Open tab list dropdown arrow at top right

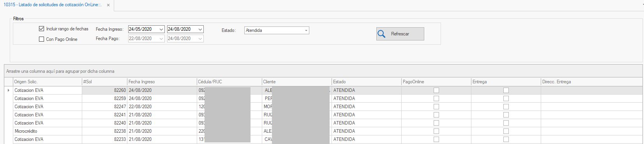[643, 5]
